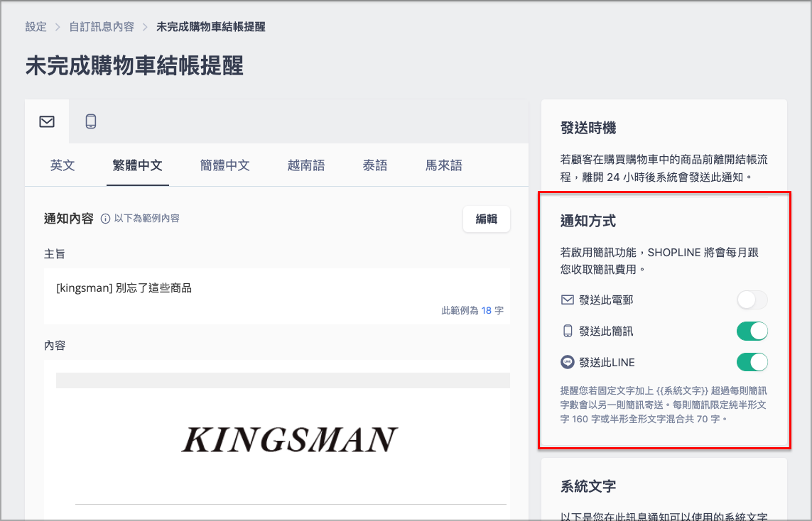Click the 編輯 button

(x=486, y=219)
